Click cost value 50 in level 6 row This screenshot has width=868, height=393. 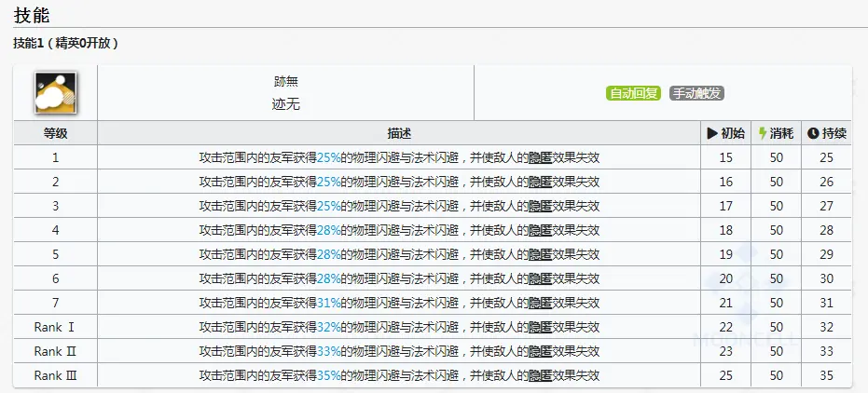click(x=777, y=279)
